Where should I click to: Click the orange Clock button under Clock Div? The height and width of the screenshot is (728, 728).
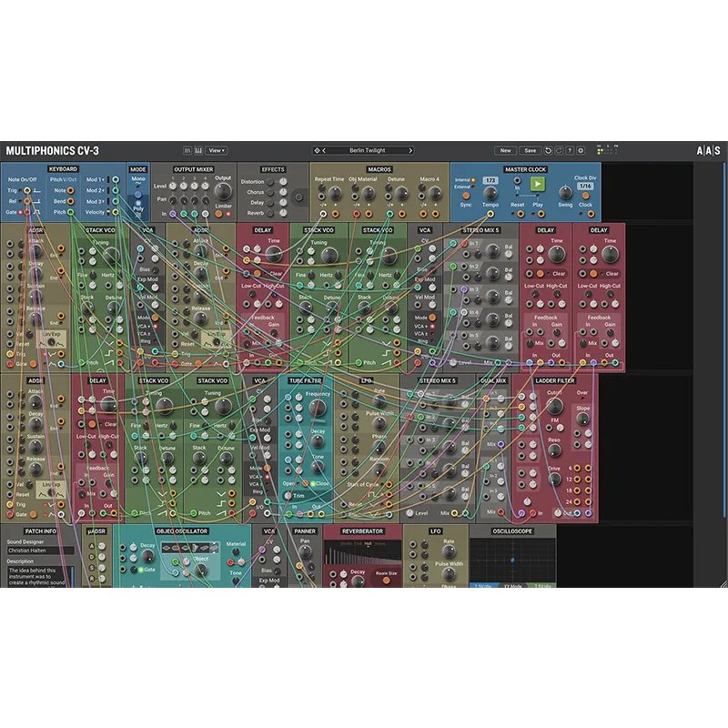pos(586,196)
